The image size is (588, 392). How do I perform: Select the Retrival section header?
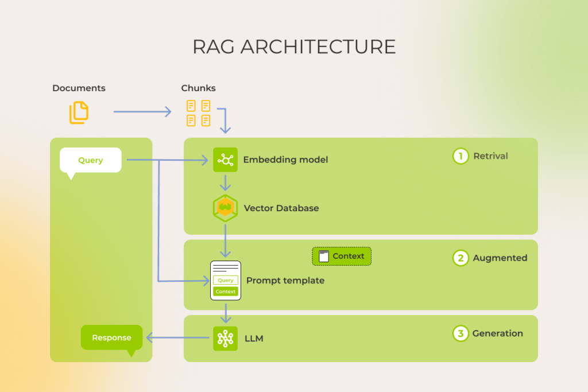click(492, 156)
